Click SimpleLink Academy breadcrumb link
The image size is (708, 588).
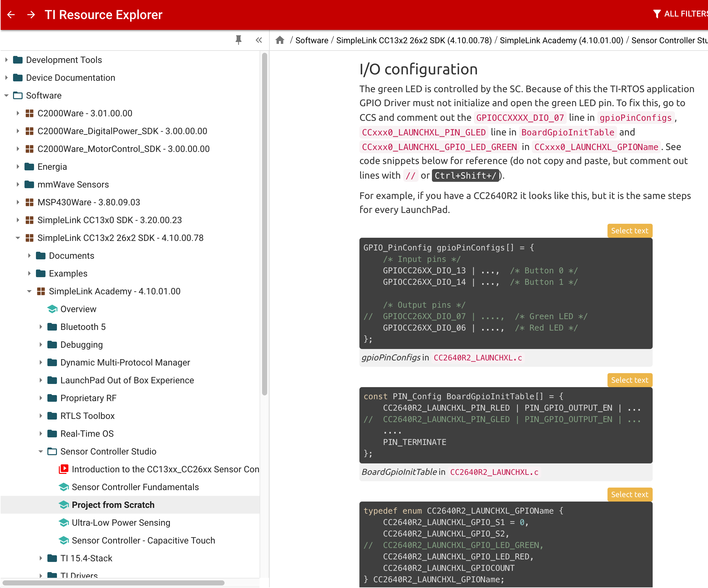point(561,40)
